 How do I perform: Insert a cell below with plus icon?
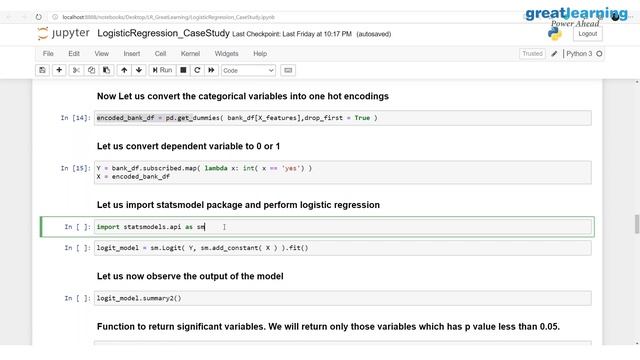click(59, 70)
